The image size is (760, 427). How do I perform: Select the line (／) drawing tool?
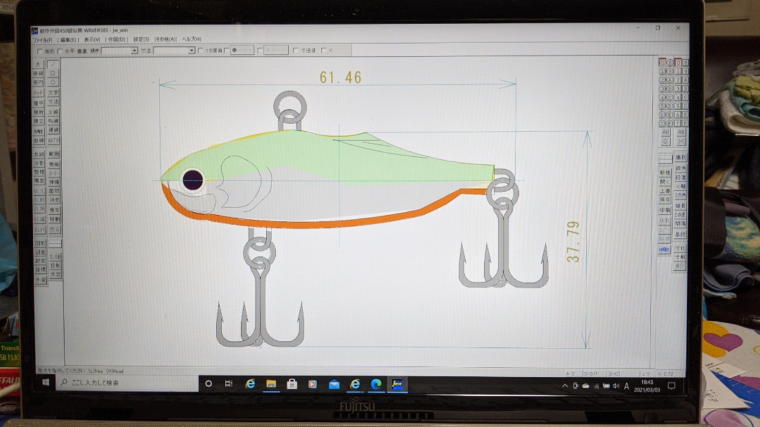tap(53, 64)
